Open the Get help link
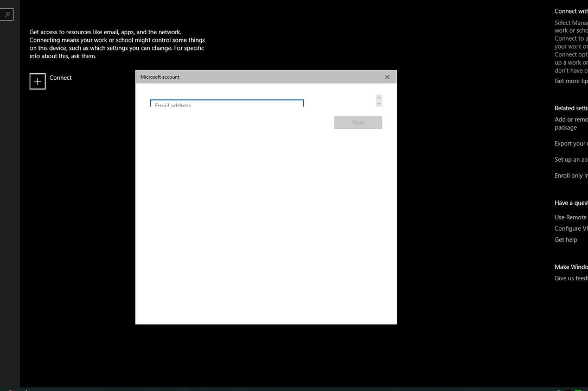Image resolution: width=588 pixels, height=391 pixels. (x=566, y=240)
